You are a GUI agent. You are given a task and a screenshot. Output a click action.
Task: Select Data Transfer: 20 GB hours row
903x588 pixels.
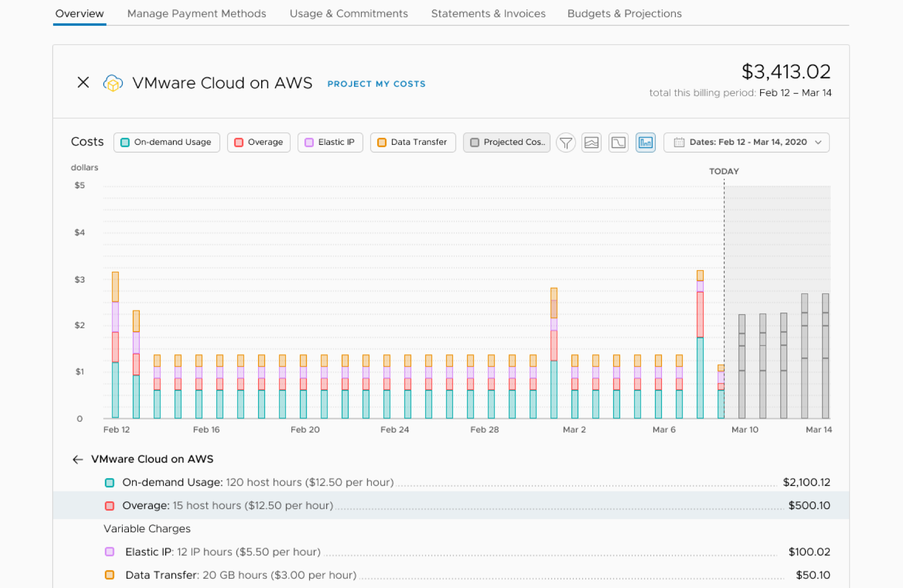451,575
